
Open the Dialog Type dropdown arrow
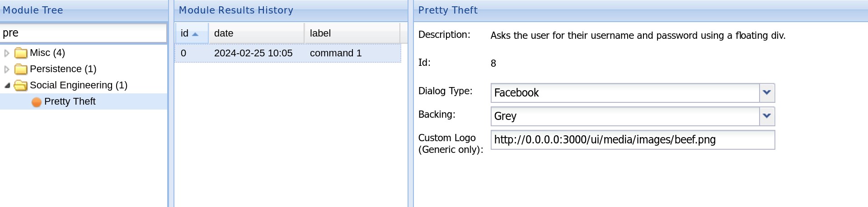point(767,92)
